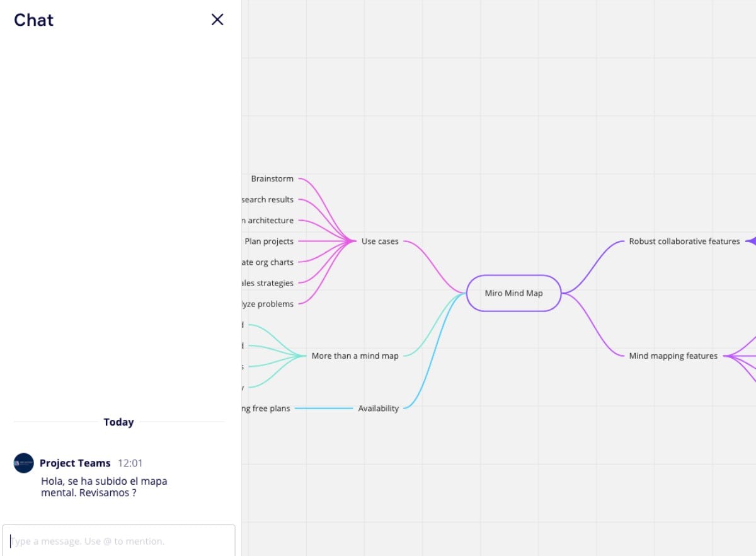Select the Brainstorm node
The image size is (756, 556).
[272, 178]
